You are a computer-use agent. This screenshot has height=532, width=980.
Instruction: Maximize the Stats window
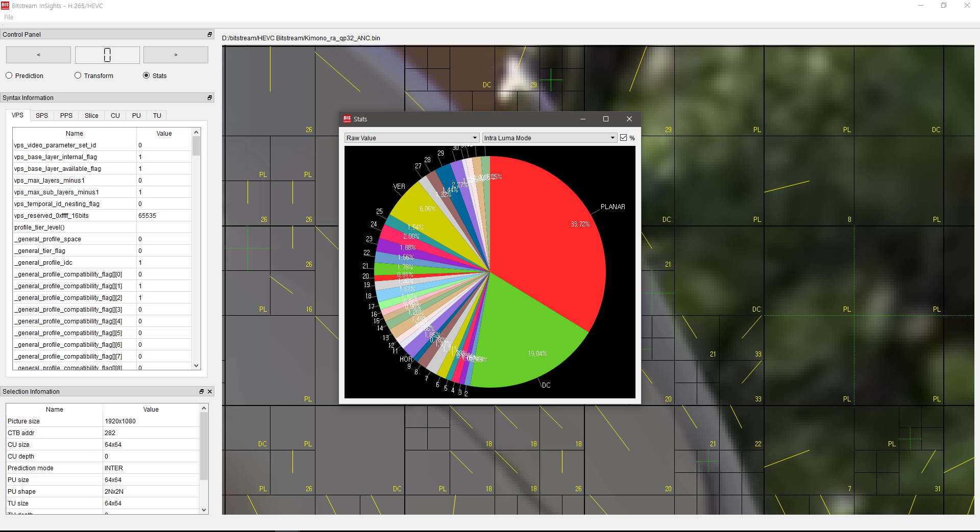[606, 119]
